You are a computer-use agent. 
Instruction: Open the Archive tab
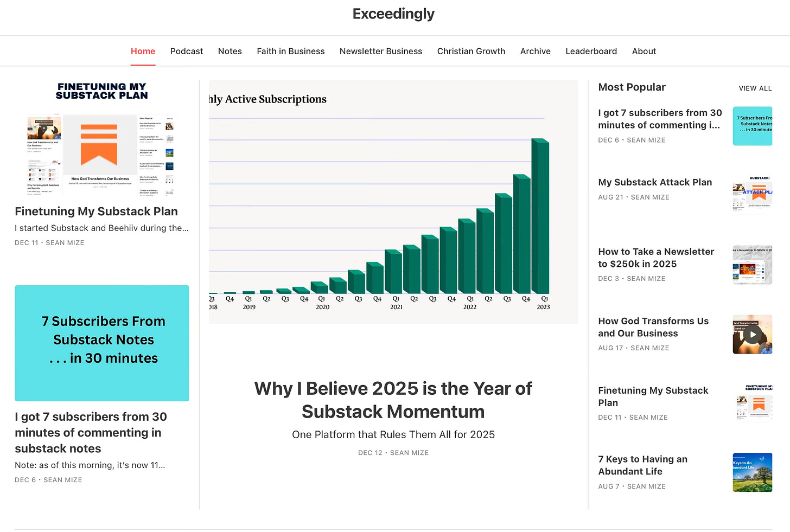pos(536,51)
